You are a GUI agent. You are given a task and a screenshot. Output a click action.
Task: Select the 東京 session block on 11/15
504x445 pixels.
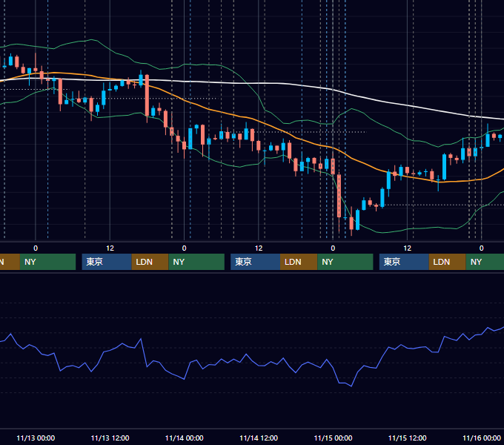404,262
